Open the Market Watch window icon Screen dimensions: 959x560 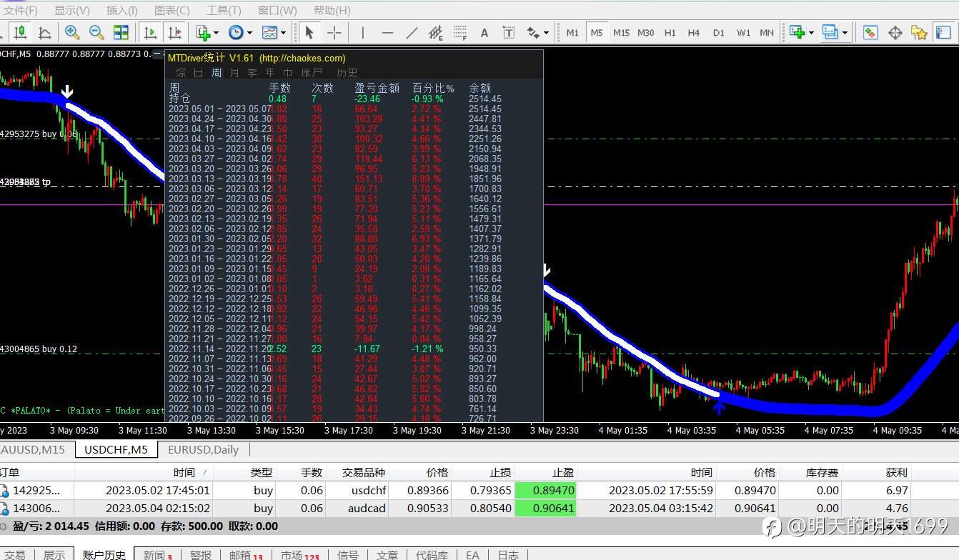870,32
